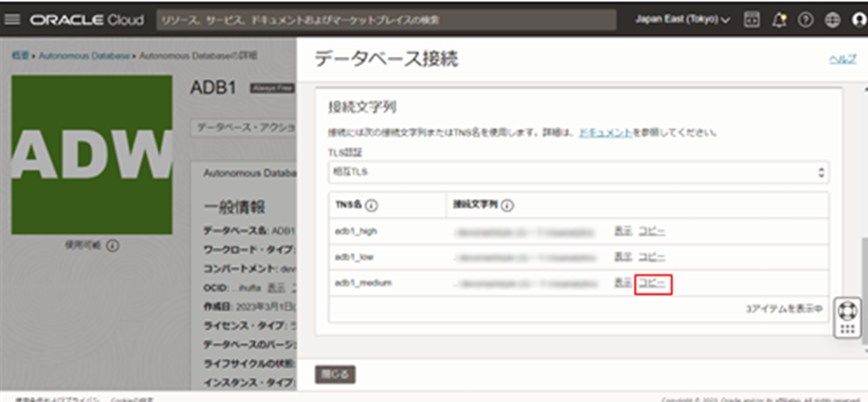This screenshot has width=868, height=402.
Task: Click the info icon beside 使用可能 status
Action: (113, 245)
